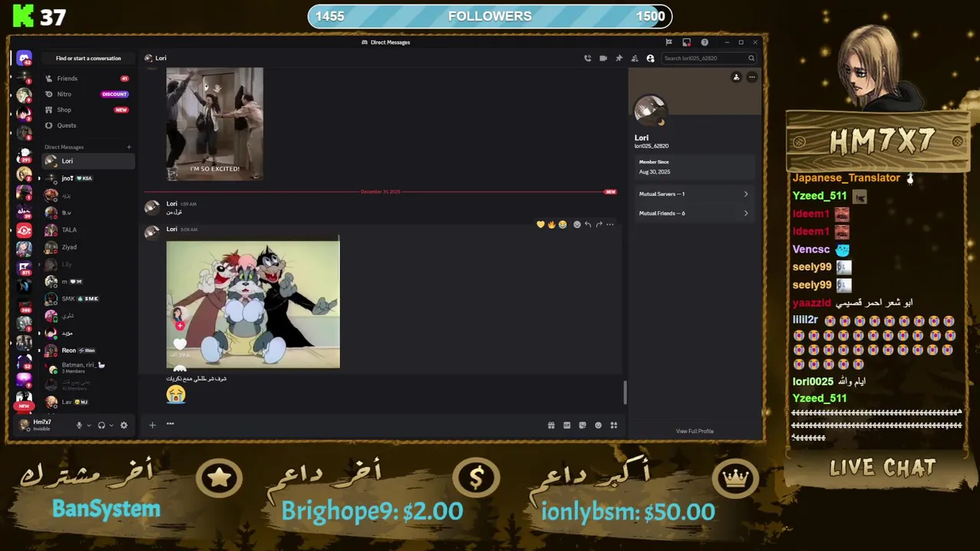Open Nitro page
The width and height of the screenshot is (980, 551).
pyautogui.click(x=87, y=94)
